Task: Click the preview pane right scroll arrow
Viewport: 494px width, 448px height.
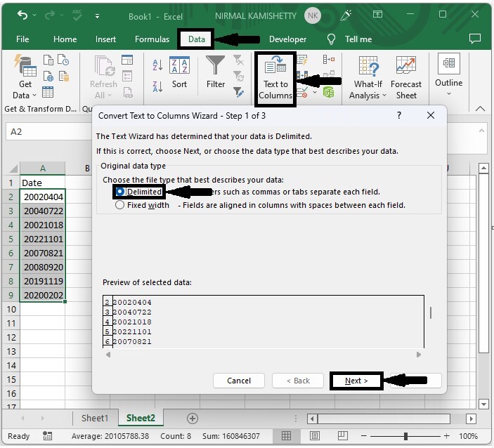Action: pyautogui.click(x=419, y=355)
